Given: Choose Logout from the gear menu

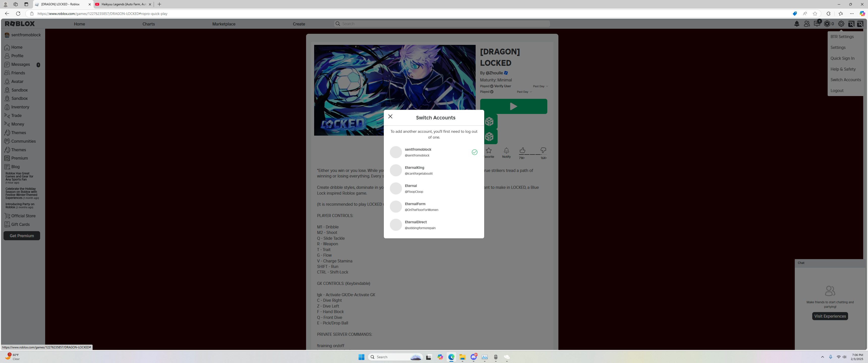Looking at the screenshot, I should coord(837,90).
